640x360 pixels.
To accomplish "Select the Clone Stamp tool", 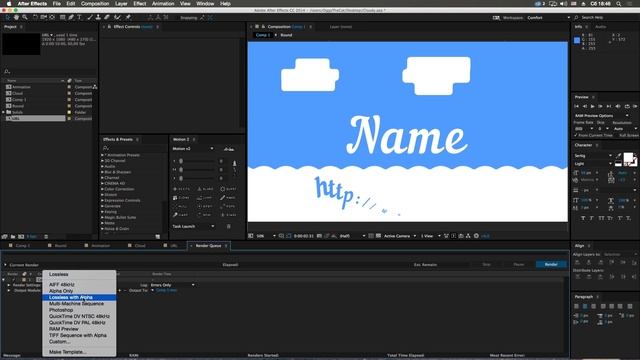I will [98, 18].
